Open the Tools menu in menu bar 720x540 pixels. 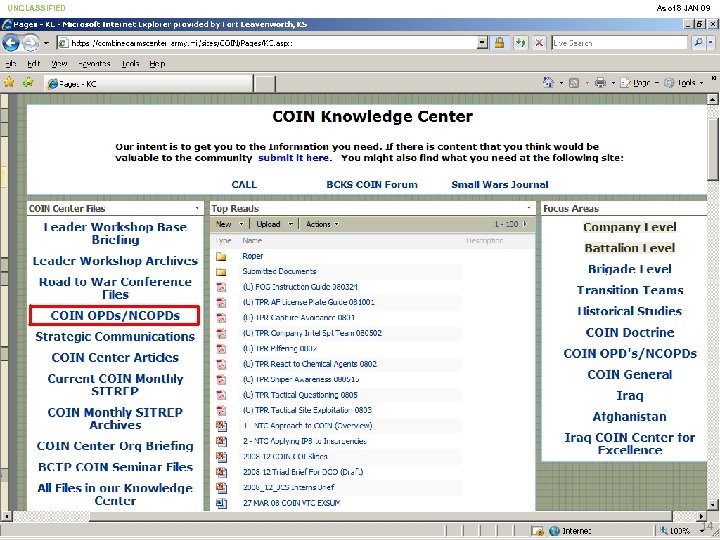pos(130,64)
